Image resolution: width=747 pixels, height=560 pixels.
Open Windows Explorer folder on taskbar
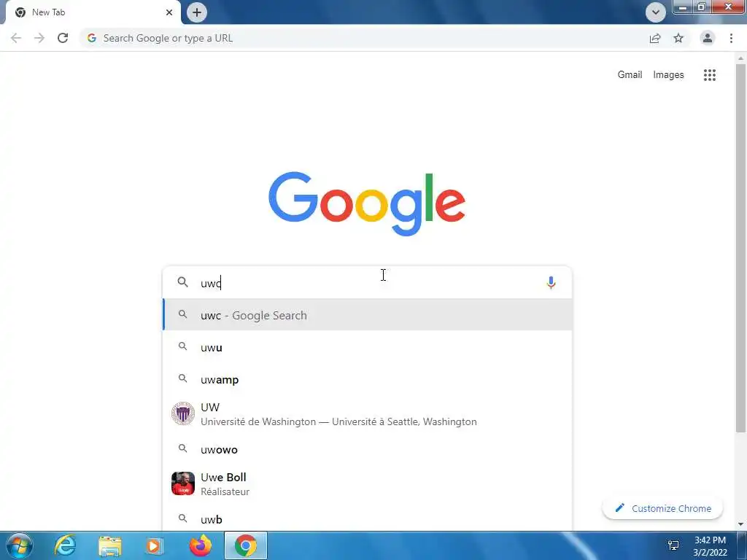click(x=109, y=545)
